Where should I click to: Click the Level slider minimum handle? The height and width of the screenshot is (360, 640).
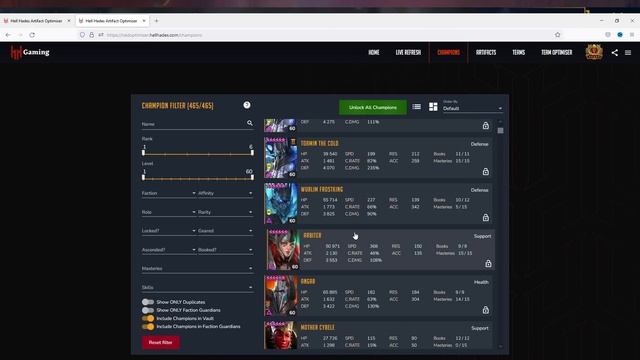point(143,178)
